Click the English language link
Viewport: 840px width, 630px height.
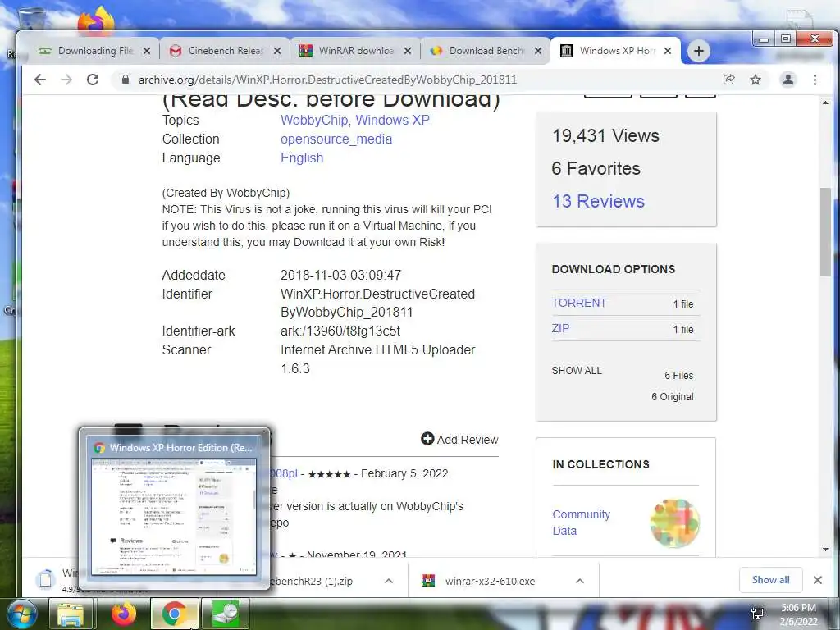302,158
